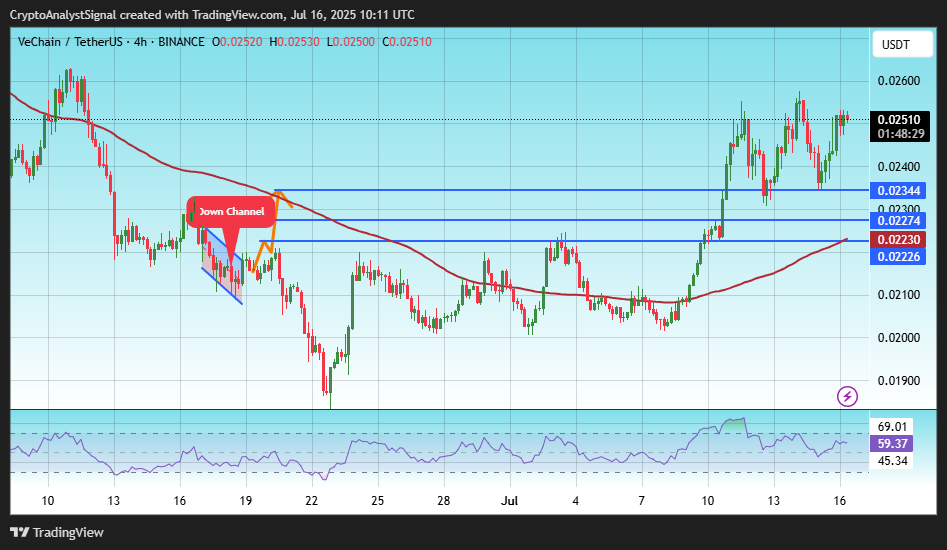Image resolution: width=947 pixels, height=550 pixels.
Task: Click the 0.02000 price axis tick
Action: (899, 337)
